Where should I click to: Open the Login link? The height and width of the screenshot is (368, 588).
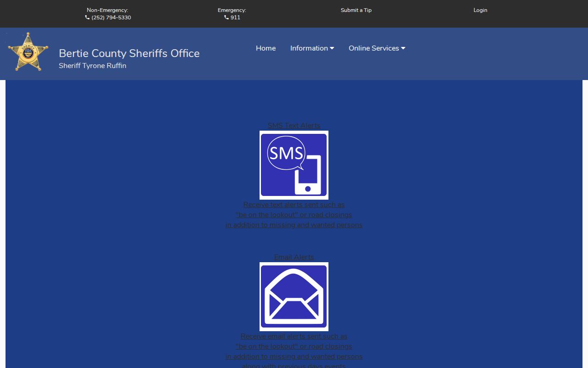coord(481,10)
